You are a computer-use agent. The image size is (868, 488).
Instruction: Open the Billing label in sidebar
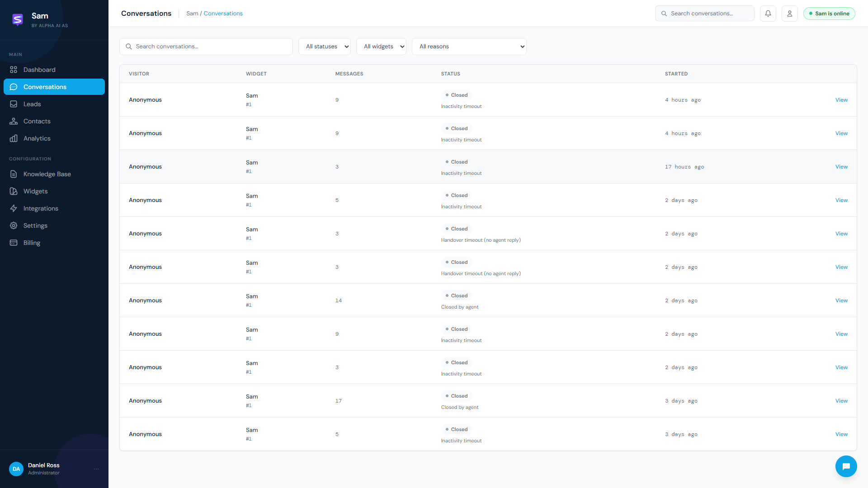click(32, 243)
